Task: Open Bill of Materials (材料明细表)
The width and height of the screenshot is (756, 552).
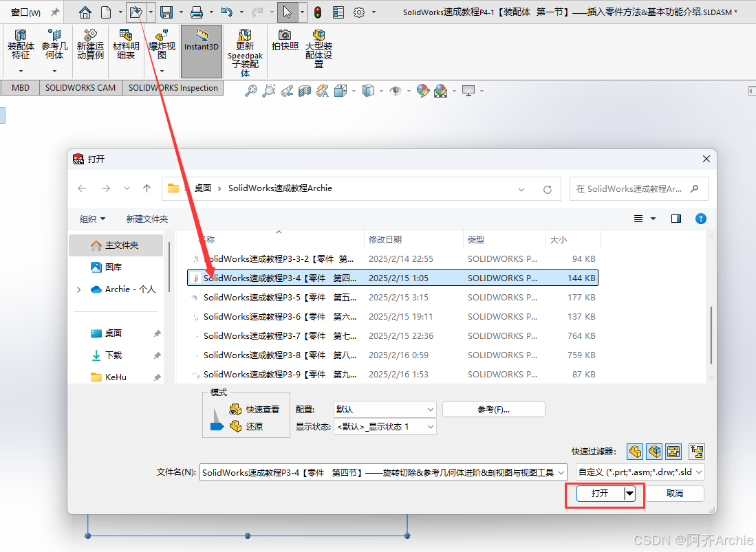Action: pos(126,45)
